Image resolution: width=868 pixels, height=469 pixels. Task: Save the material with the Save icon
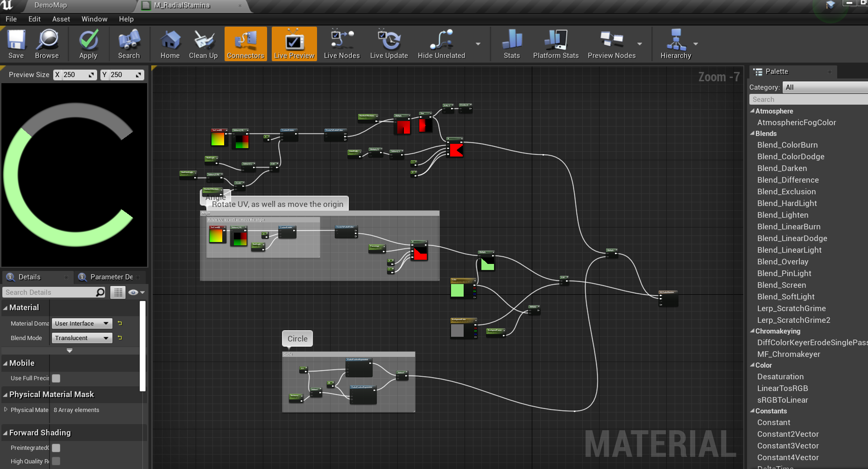coord(16,44)
